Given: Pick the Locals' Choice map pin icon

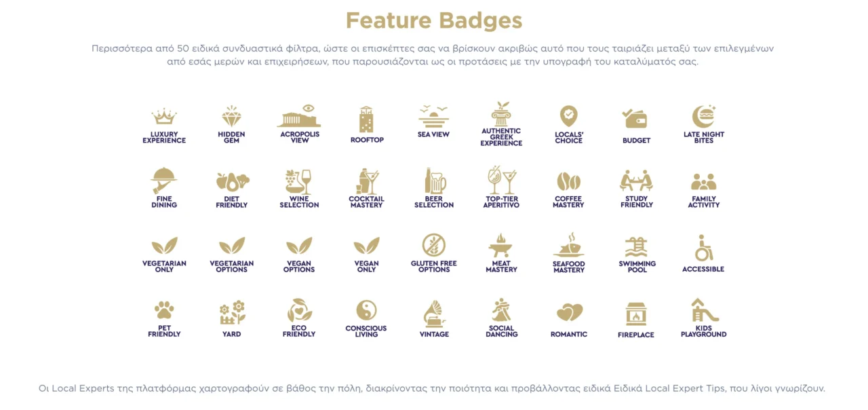Looking at the screenshot, I should (x=568, y=117).
